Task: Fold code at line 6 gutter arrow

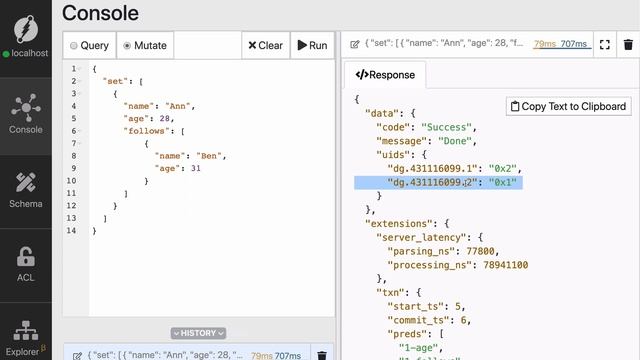Action: click(80, 131)
